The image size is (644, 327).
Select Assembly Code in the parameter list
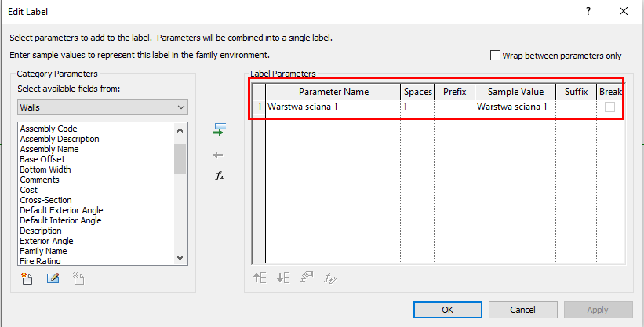pos(49,129)
